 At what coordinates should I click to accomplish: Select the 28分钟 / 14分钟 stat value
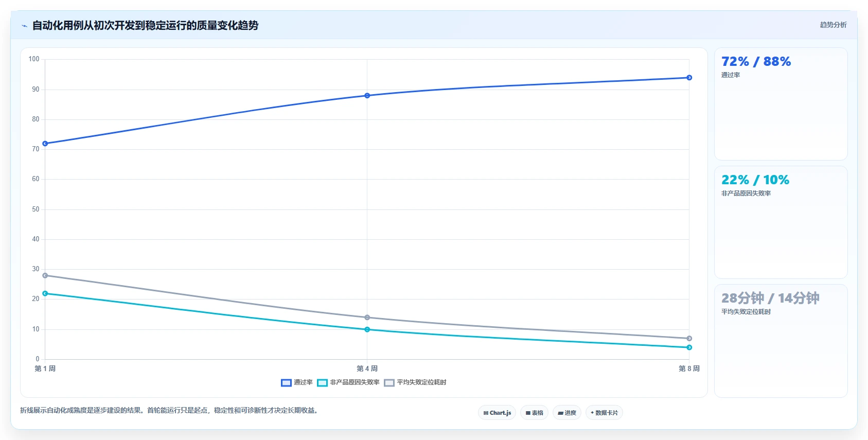[x=770, y=298]
